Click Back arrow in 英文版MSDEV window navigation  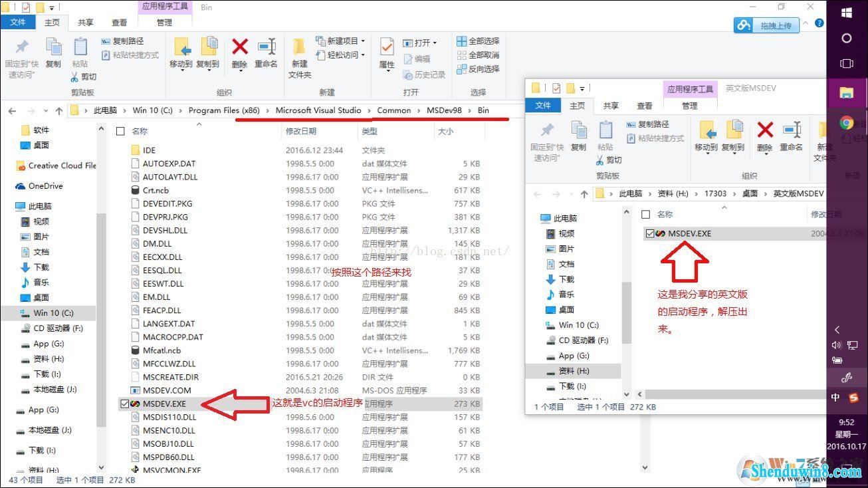pos(537,194)
